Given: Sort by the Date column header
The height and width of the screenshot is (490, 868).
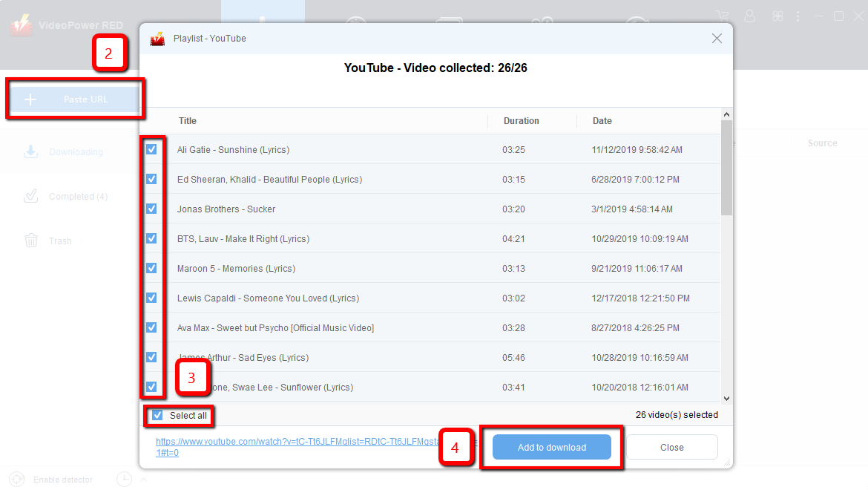Looking at the screenshot, I should [602, 121].
